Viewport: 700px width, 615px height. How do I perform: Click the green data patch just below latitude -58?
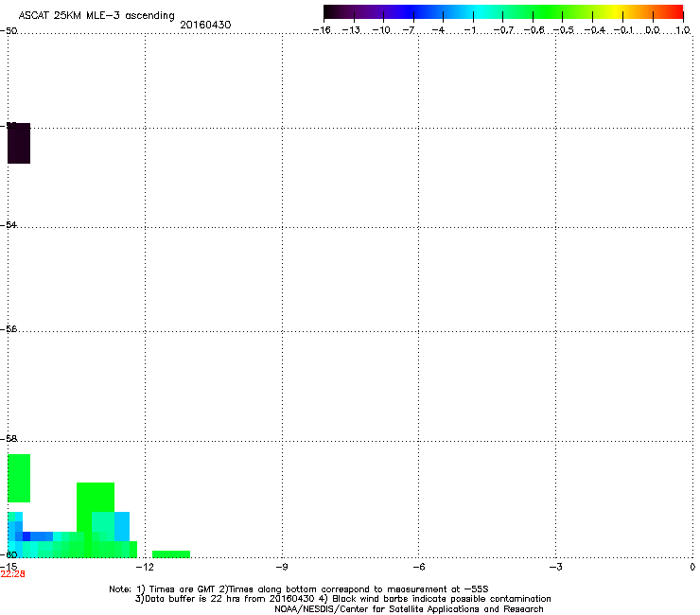point(19,479)
